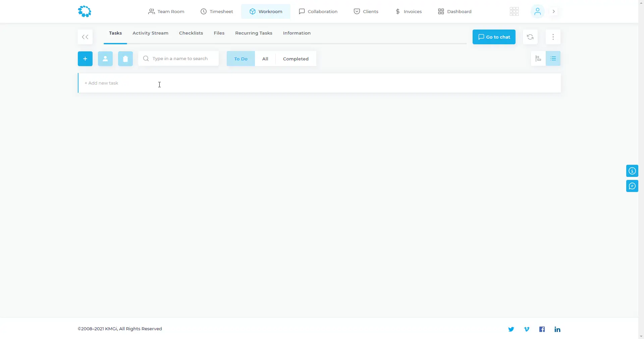
Task: Expand the right chevron next to profile
Action: [x=554, y=11]
